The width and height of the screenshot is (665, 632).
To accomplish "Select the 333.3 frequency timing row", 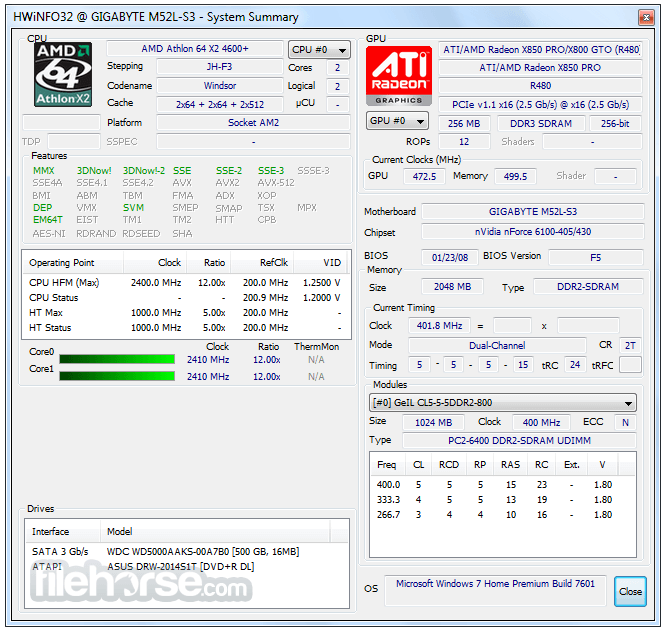I will pyautogui.click(x=503, y=500).
